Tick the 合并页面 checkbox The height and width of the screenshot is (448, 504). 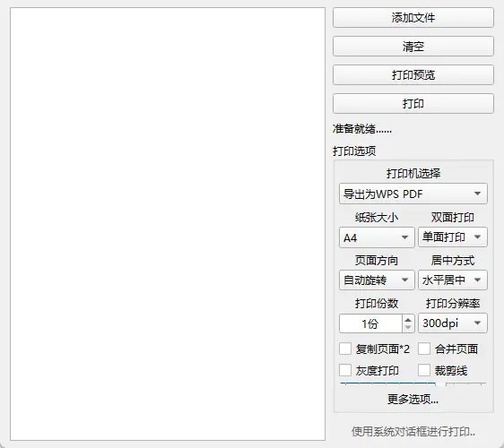[x=424, y=349]
